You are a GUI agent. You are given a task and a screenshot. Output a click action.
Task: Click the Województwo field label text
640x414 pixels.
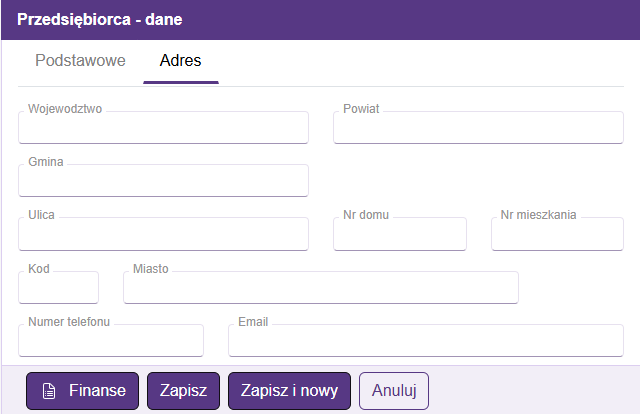pyautogui.click(x=65, y=108)
